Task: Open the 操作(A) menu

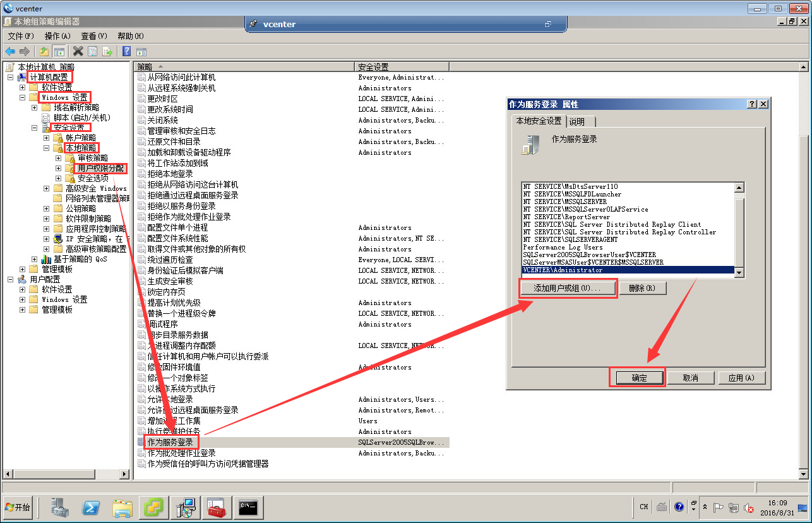Action: click(x=57, y=36)
